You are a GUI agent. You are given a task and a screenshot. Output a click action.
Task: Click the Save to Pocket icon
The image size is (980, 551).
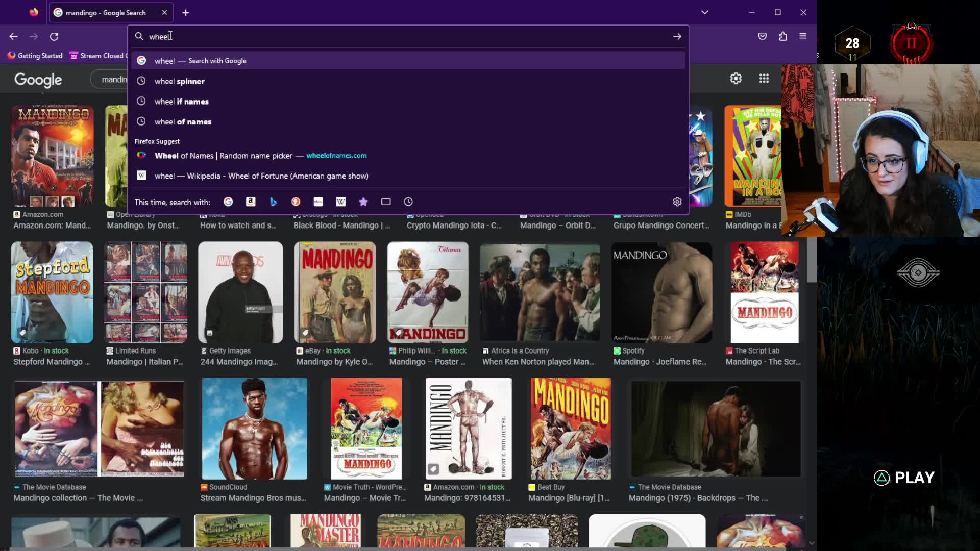coord(763,36)
